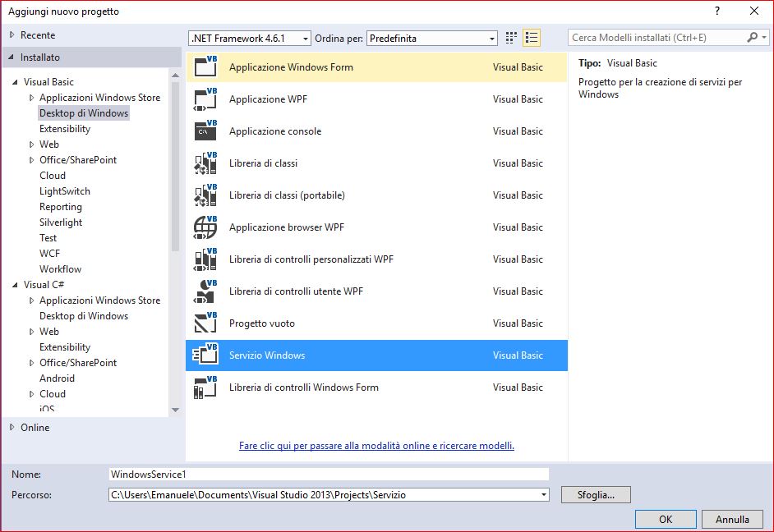Collapse the Visual Basic tree node
The image size is (774, 532).
pos(15,82)
